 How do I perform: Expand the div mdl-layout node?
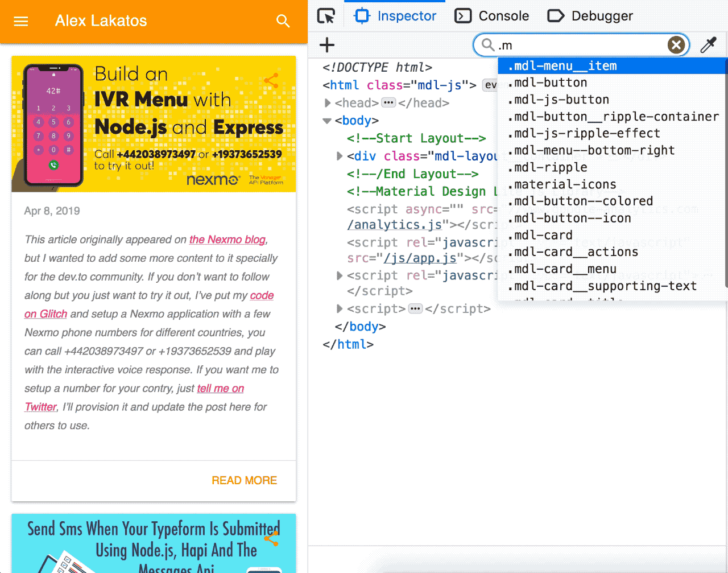[x=340, y=156]
